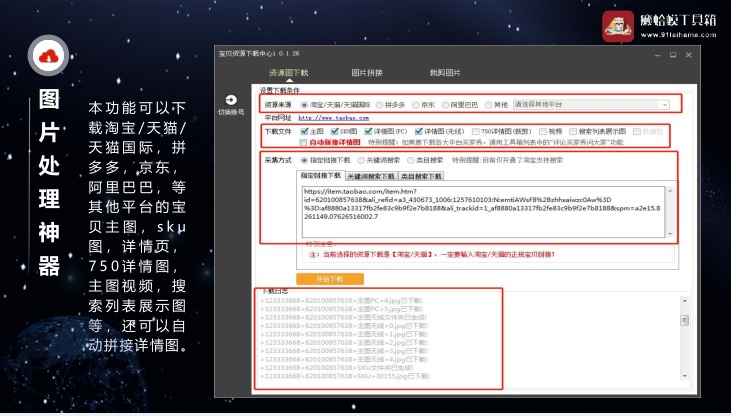The image size is (731, 416).
Task: Open the 请选择其他平台 platform dropdown
Action: (591, 105)
